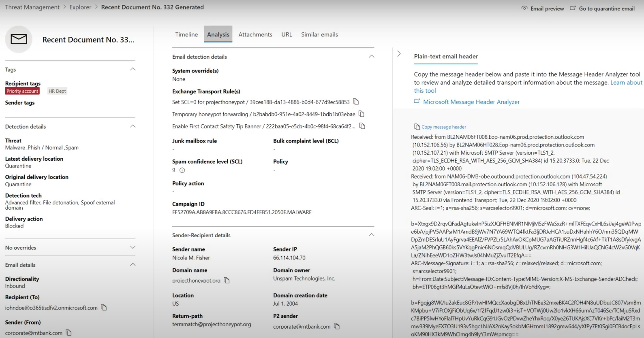This screenshot has width=644, height=338.
Task: Open the Attachments tab
Action: [255, 34]
